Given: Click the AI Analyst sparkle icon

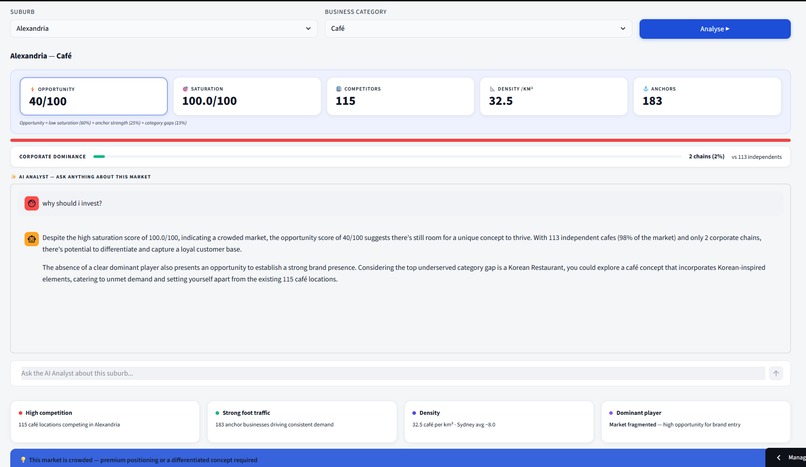Looking at the screenshot, I should pyautogui.click(x=13, y=177).
